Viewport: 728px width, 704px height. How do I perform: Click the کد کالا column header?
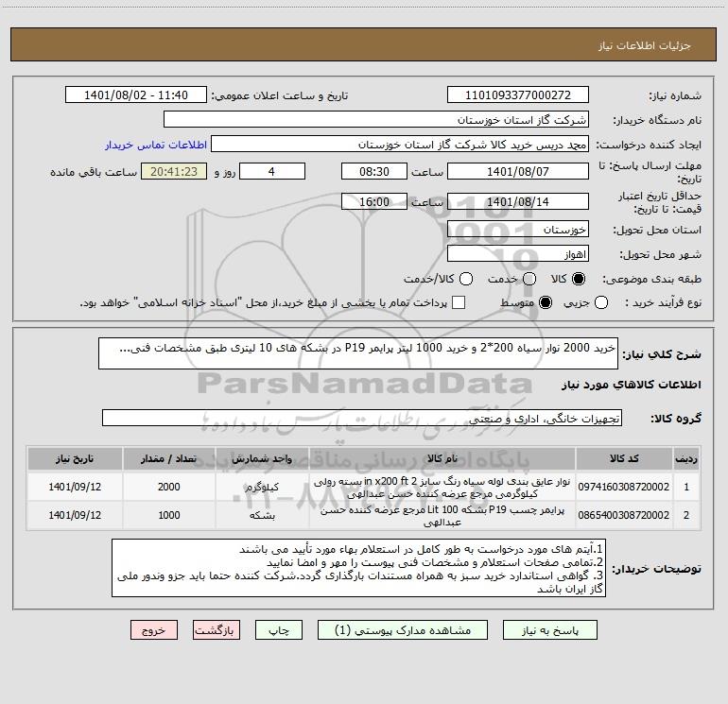[624, 458]
